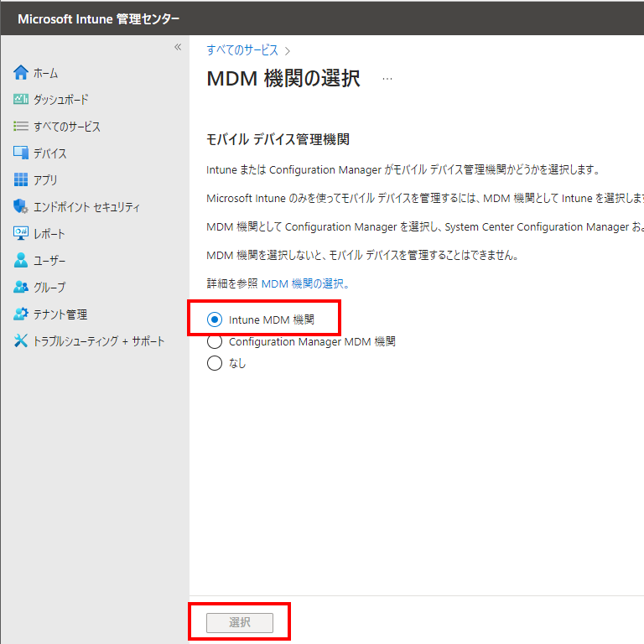
Task: Click the デバイス monitor icon
Action: 20,153
